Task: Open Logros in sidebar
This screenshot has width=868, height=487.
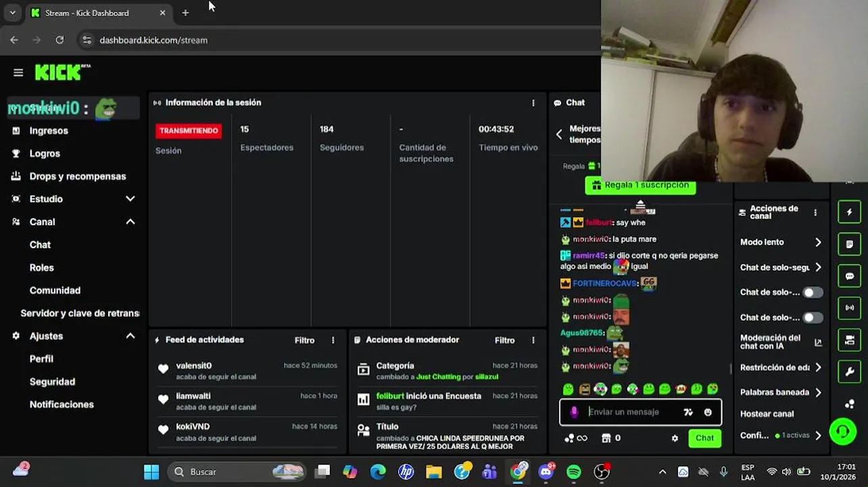Action: click(x=45, y=154)
